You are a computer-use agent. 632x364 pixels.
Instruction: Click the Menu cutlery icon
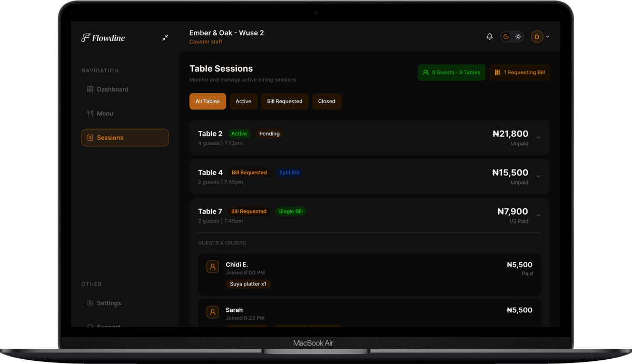tap(90, 113)
